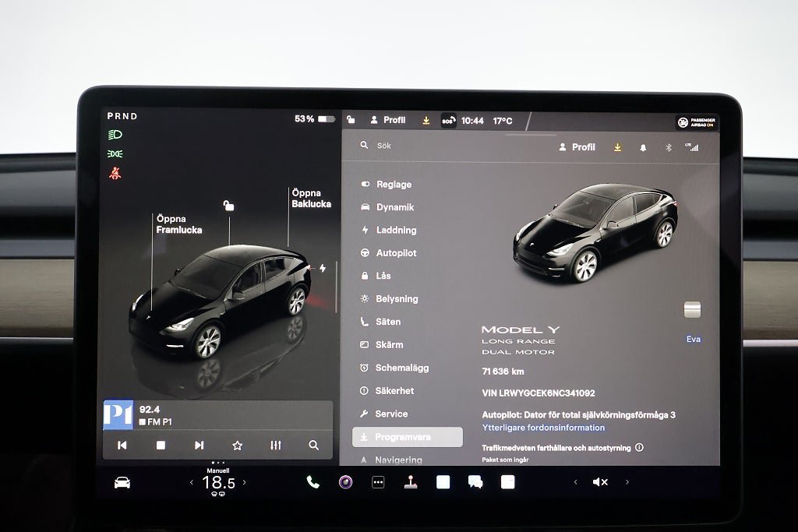Tap the fog light indicator icon
This screenshot has width=798, height=532.
coord(115,153)
